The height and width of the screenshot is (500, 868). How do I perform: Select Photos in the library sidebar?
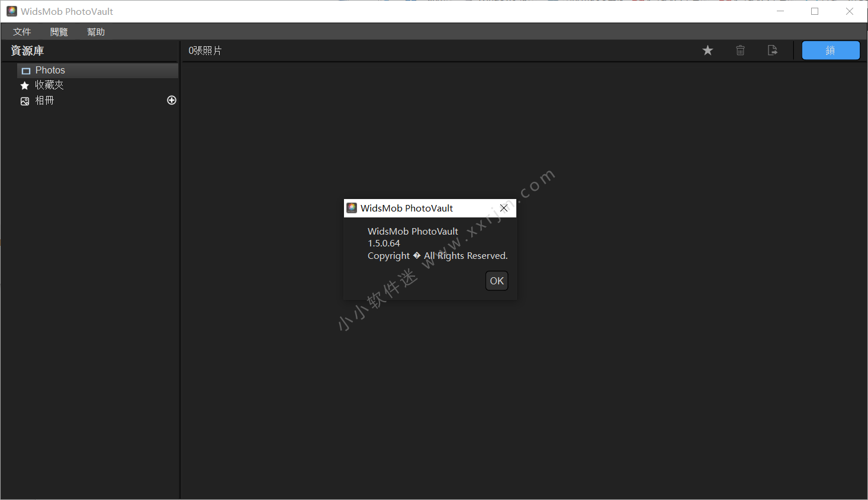98,70
